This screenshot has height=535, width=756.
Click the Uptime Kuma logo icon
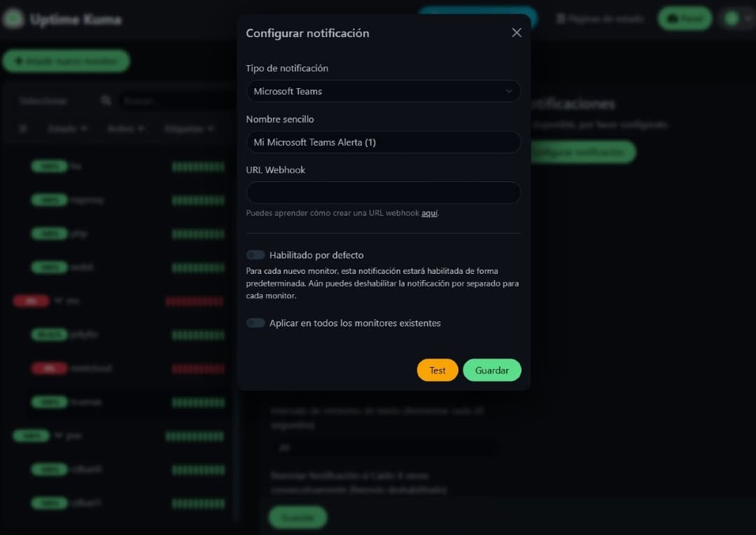pos(13,19)
